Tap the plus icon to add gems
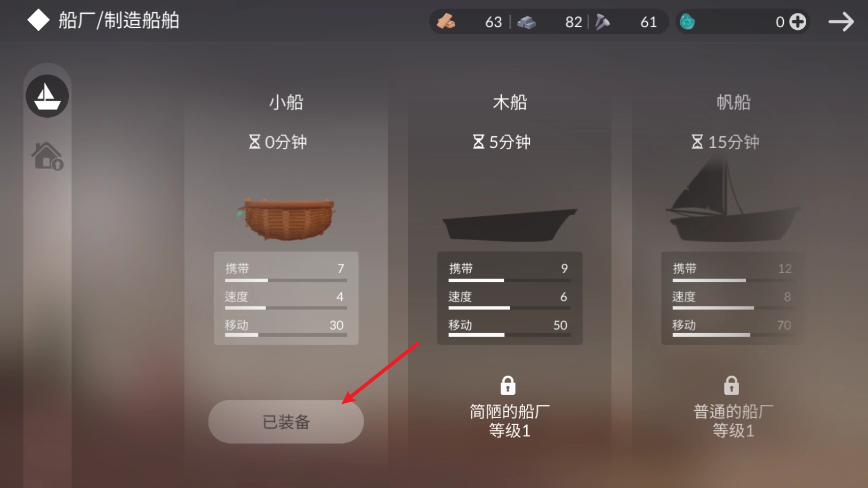Screen dimensions: 868x488 tap(798, 22)
